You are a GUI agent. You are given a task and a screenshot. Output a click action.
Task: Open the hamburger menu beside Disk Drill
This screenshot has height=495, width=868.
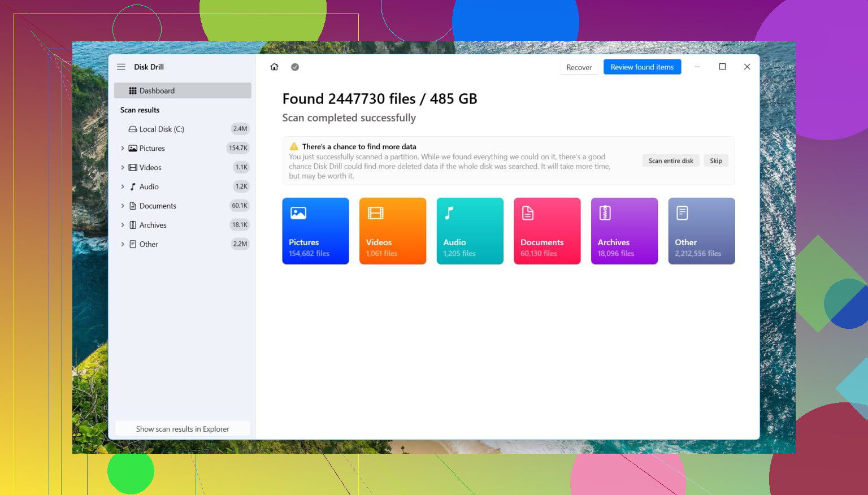(x=121, y=67)
